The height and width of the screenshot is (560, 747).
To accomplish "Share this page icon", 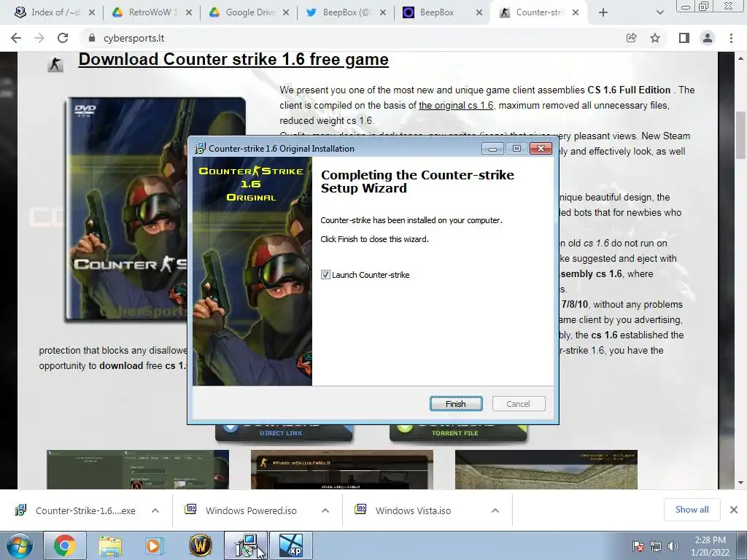I will pyautogui.click(x=631, y=38).
